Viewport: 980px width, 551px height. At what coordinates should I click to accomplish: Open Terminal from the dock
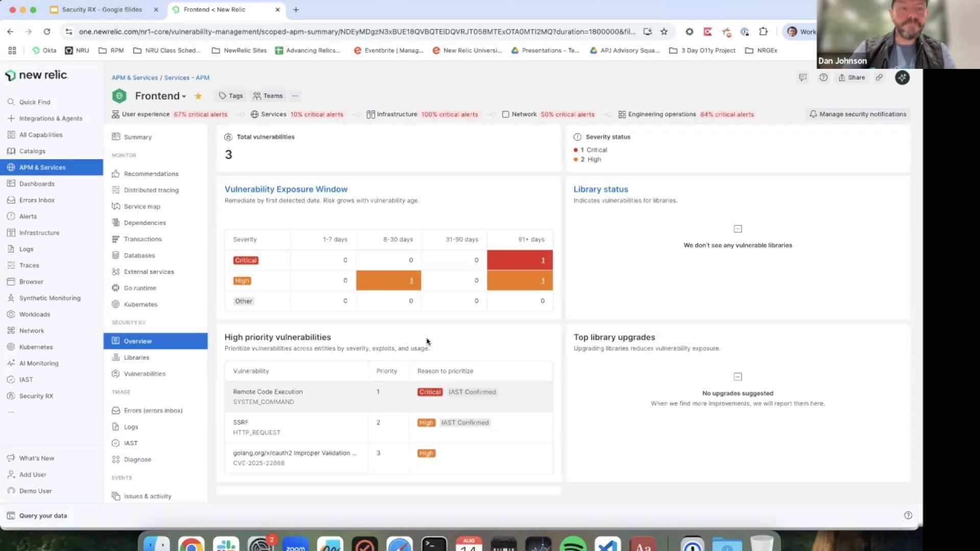click(x=434, y=545)
